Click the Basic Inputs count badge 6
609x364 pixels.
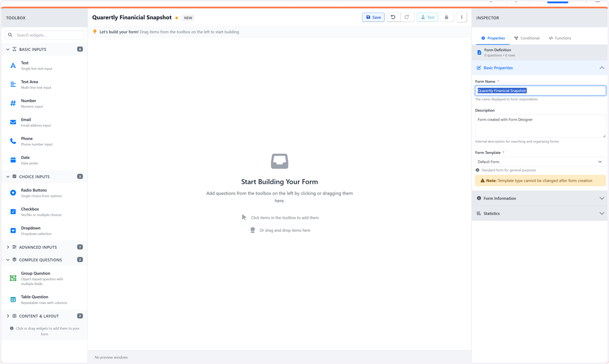[x=80, y=49]
